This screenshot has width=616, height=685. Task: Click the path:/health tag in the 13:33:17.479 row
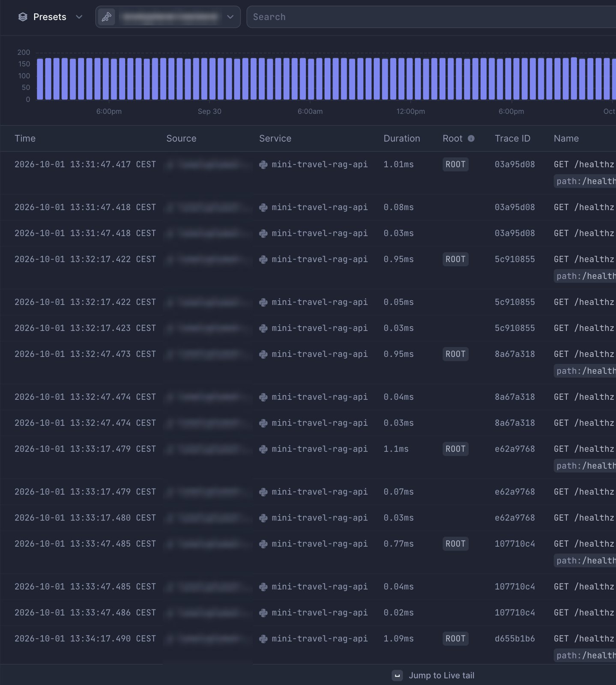[585, 466]
